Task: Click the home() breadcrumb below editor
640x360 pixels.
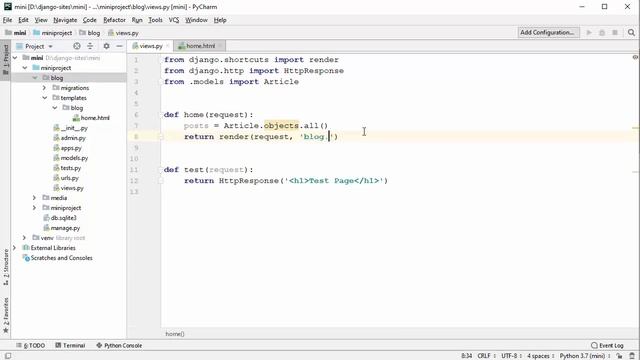Action: click(175, 334)
